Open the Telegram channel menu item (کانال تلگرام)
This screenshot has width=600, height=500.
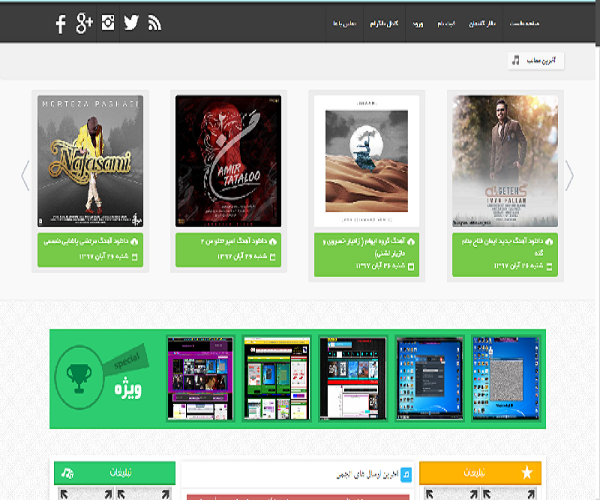(384, 24)
